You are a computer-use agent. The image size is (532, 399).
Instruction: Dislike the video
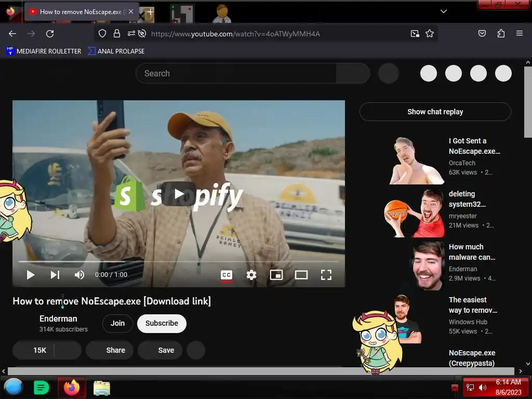[x=68, y=350]
